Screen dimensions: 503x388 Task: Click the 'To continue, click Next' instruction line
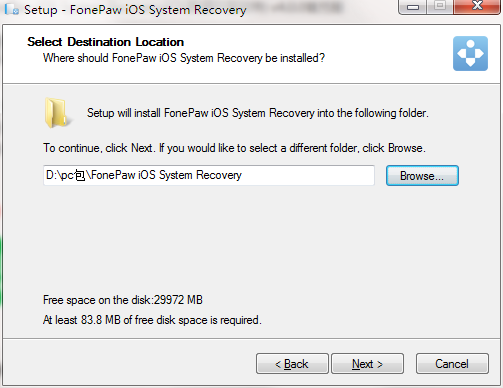[234, 148]
